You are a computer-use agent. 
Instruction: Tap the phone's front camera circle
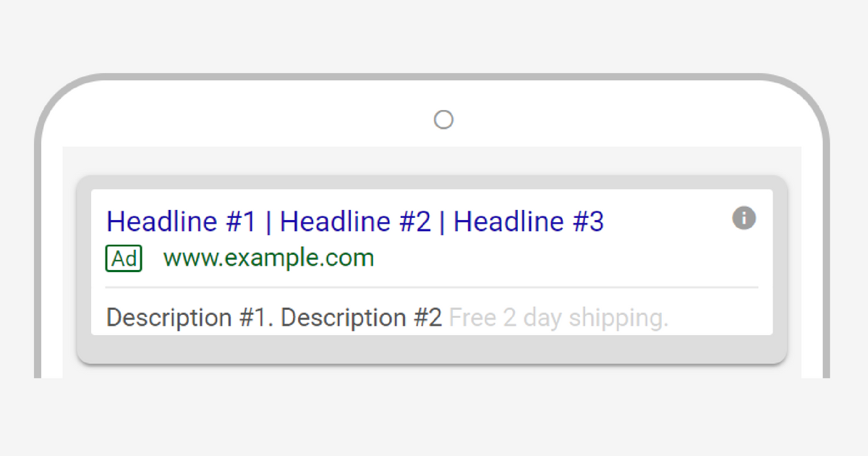443,119
